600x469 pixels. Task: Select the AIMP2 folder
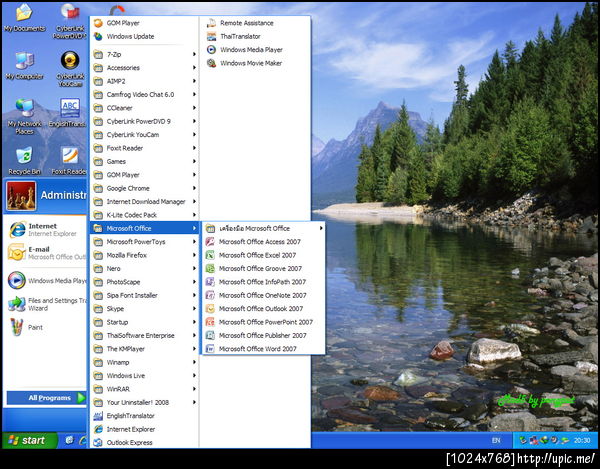coord(145,81)
